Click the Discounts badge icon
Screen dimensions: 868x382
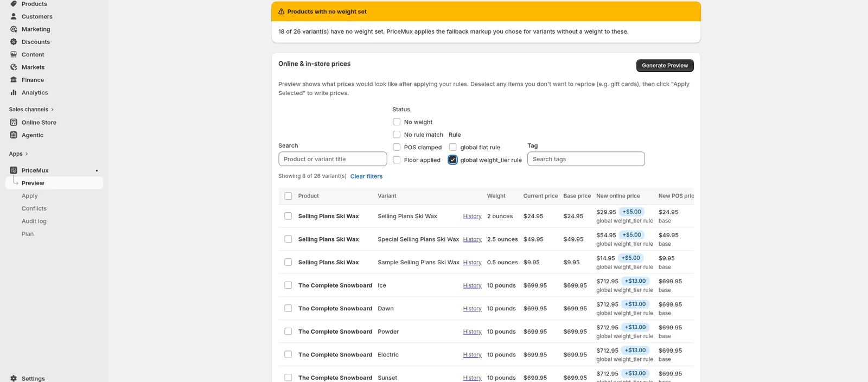pyautogui.click(x=14, y=42)
